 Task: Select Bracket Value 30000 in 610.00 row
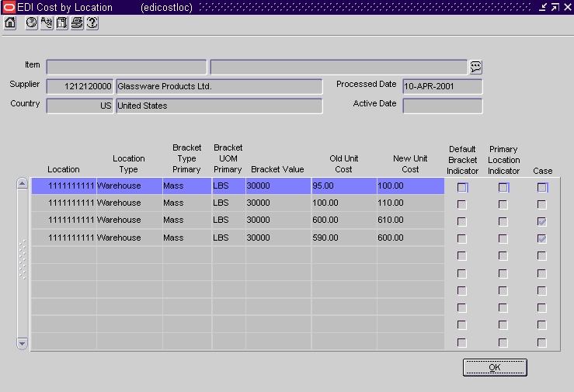[x=278, y=220]
